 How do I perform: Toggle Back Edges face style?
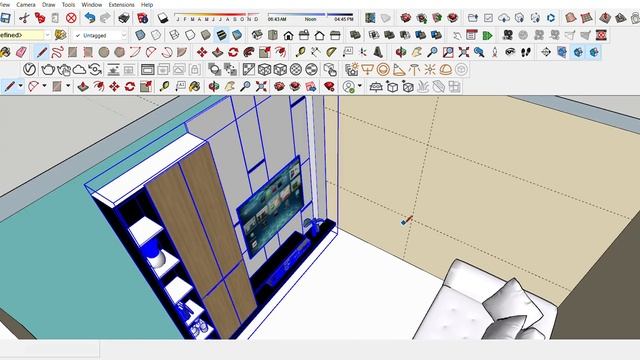click(x=156, y=35)
